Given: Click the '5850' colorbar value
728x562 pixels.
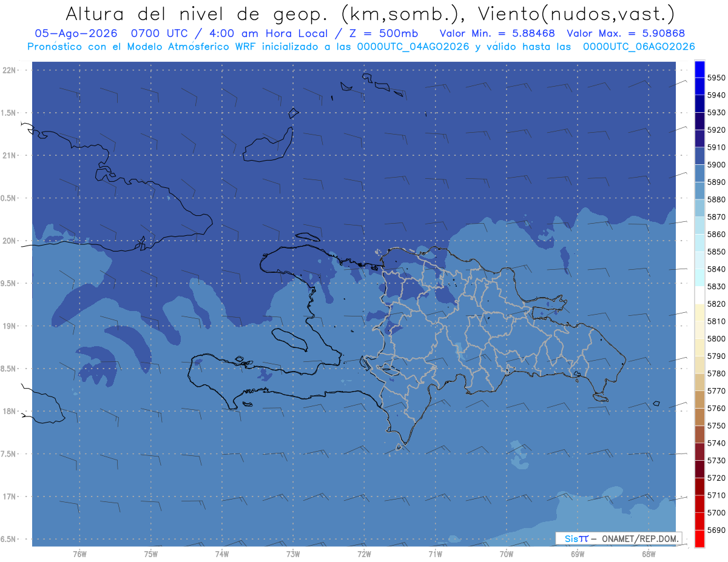Looking at the screenshot, I should pos(716,252).
